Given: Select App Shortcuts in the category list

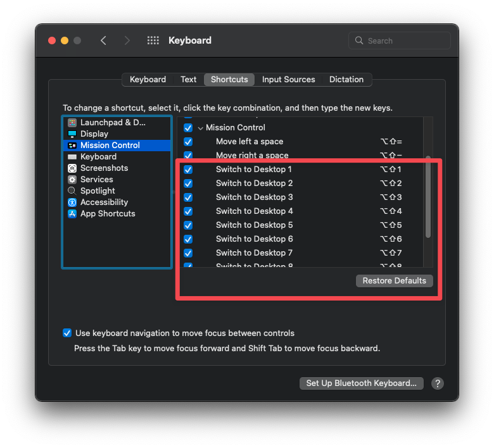Looking at the screenshot, I should pyautogui.click(x=117, y=214).
